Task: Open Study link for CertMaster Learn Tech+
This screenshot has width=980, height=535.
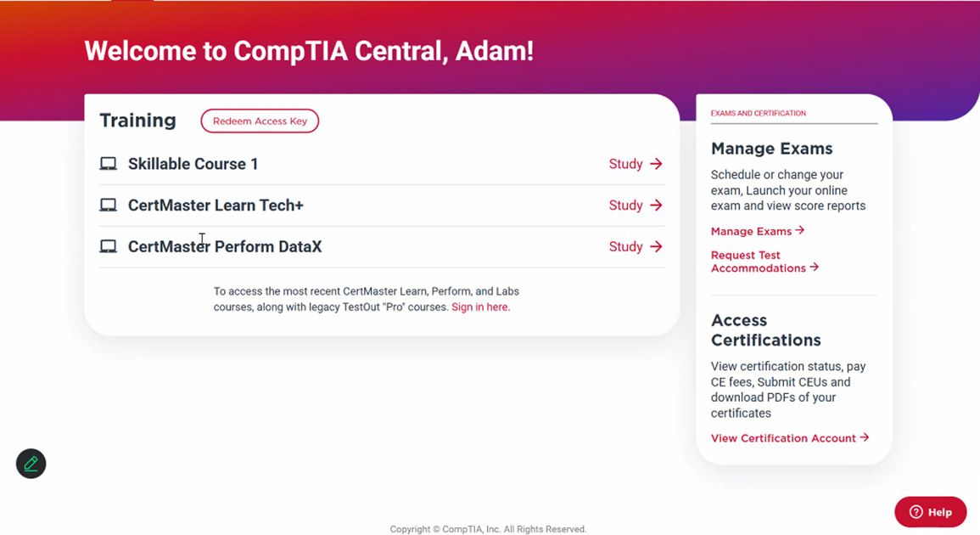Action: click(635, 206)
